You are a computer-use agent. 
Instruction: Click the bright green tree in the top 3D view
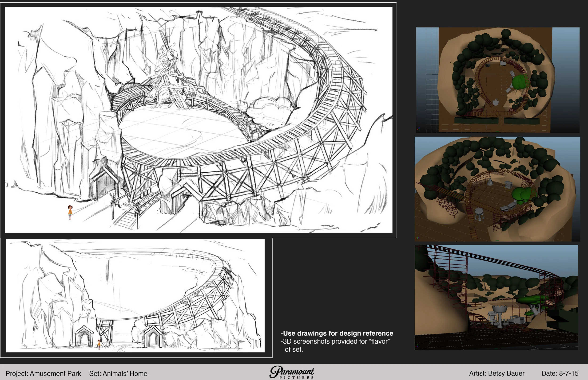click(x=519, y=82)
